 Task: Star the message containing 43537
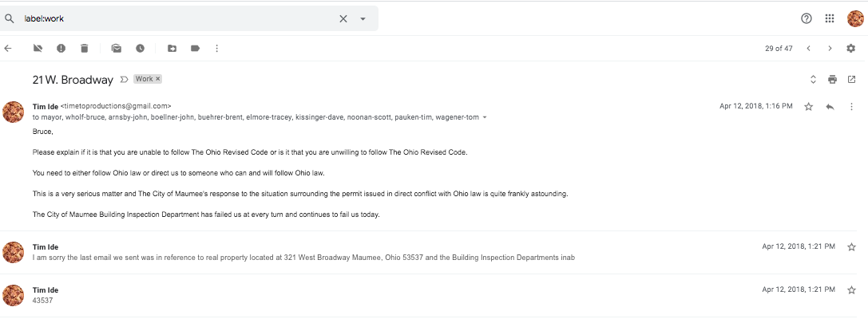point(851,290)
